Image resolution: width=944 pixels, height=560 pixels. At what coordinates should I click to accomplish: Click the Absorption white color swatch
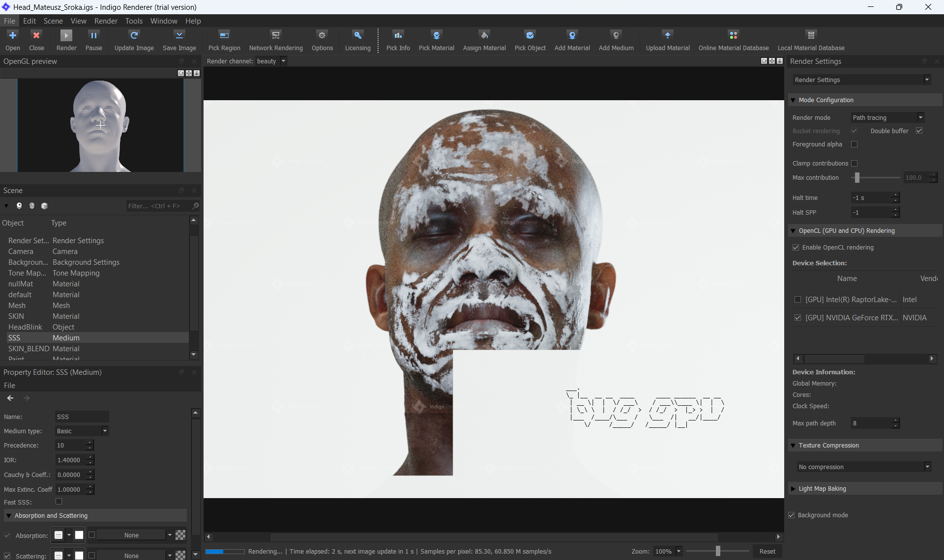[x=79, y=535]
